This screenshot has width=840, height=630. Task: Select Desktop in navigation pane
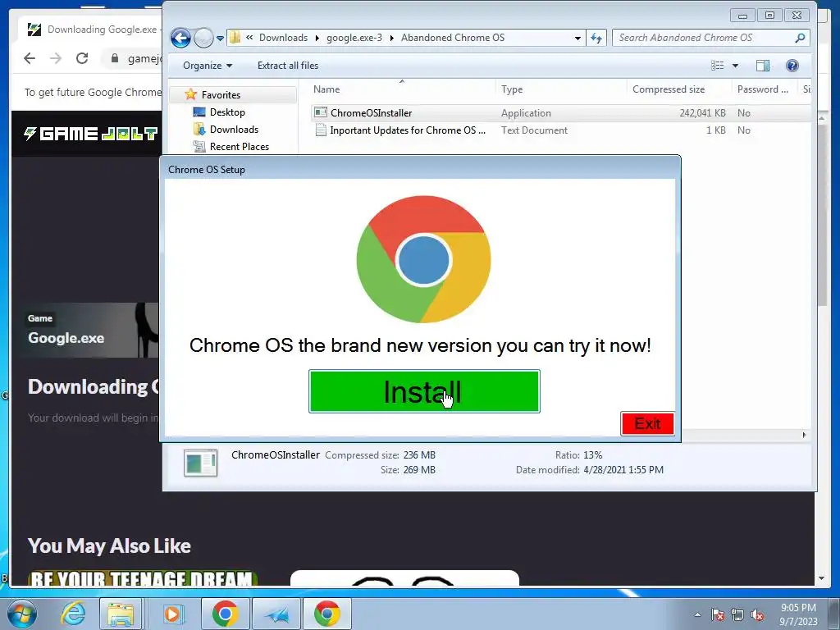[227, 112]
